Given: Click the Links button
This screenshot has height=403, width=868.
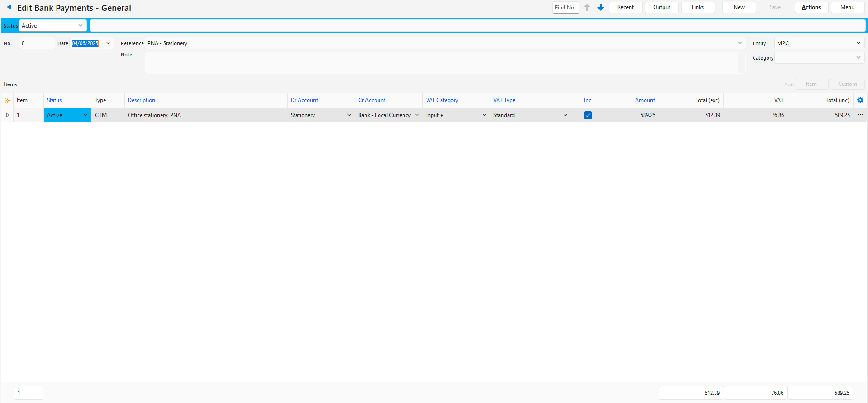Looking at the screenshot, I should tap(697, 7).
